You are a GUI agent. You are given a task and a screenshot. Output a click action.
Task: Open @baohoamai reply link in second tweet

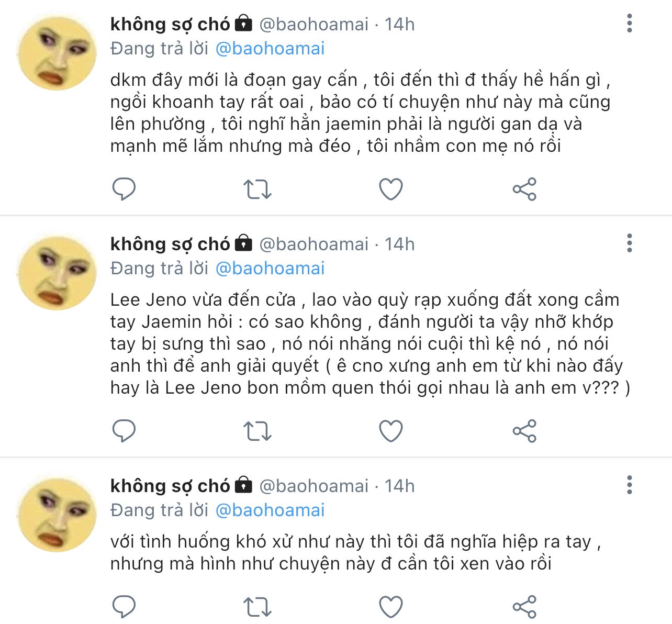[x=270, y=269]
